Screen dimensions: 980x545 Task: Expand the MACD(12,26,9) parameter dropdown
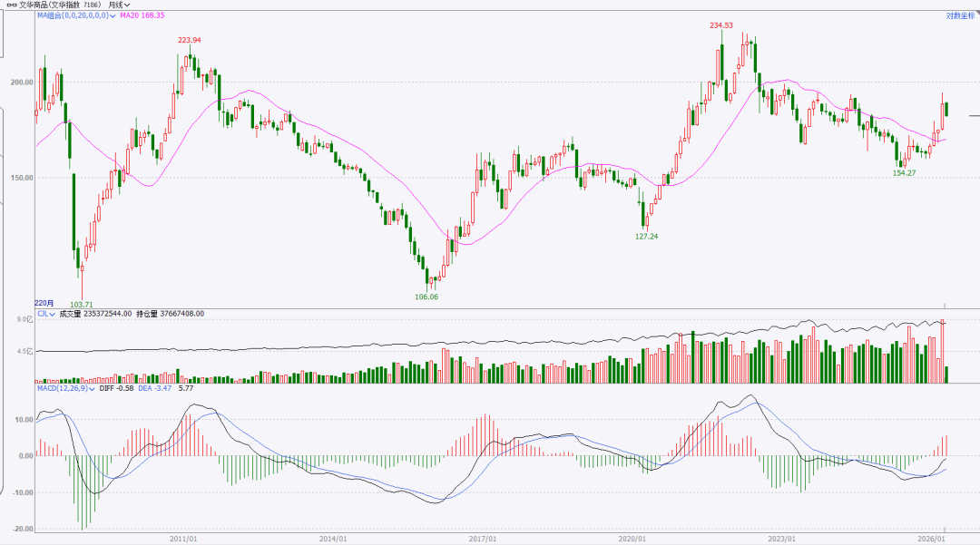[93, 388]
